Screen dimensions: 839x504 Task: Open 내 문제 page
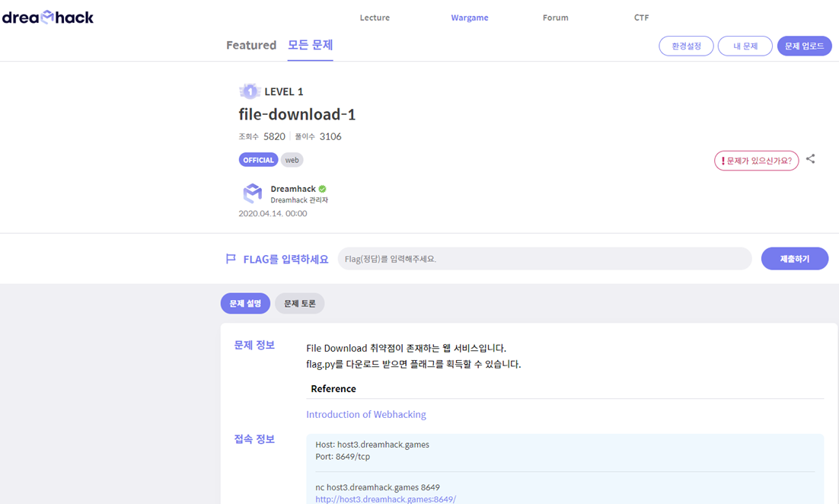pos(745,46)
